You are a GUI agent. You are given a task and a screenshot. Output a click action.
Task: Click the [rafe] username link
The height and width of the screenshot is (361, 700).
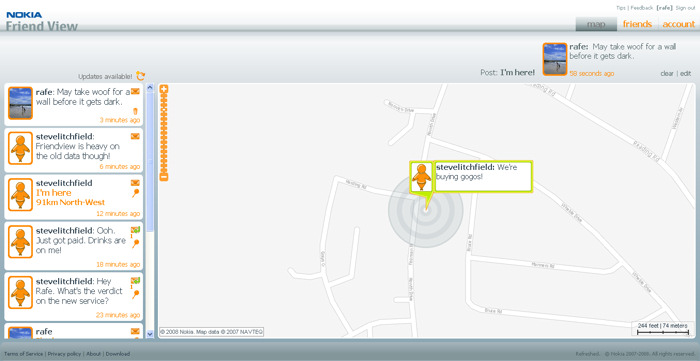click(665, 8)
